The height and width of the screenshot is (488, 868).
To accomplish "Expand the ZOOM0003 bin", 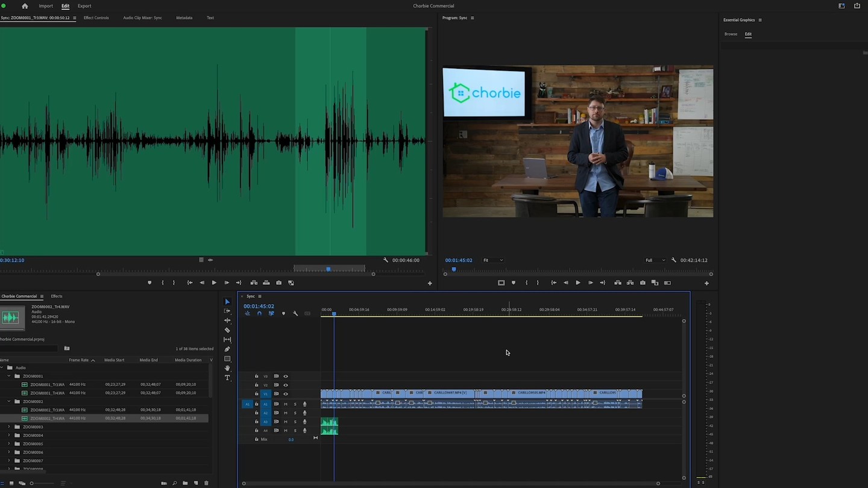I will (x=10, y=427).
